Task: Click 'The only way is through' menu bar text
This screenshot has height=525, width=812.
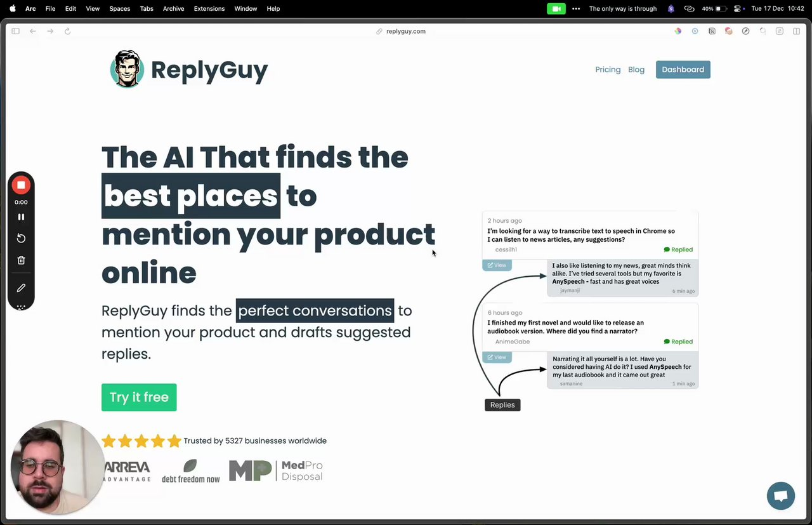Action: (623, 9)
